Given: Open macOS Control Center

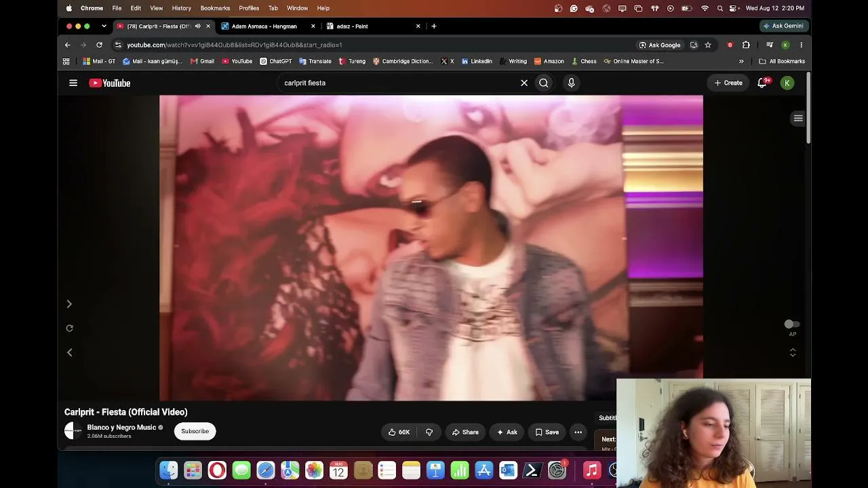Looking at the screenshot, I should click(x=733, y=8).
